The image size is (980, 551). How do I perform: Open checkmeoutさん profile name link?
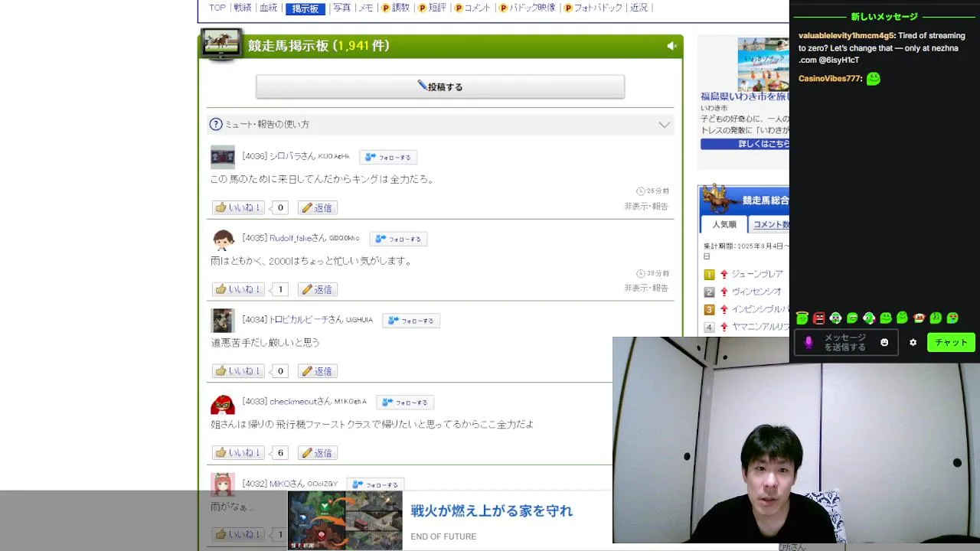click(x=300, y=402)
